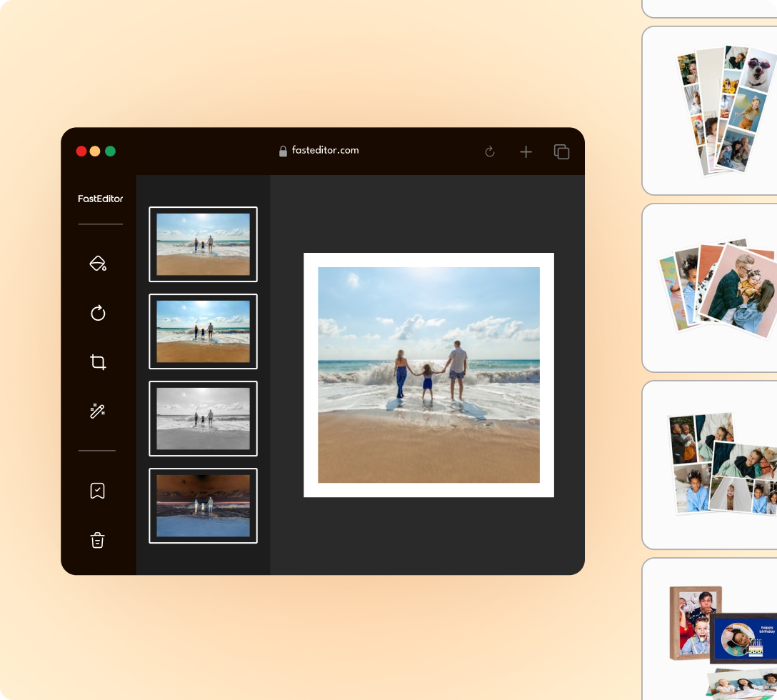
Task: Select the Fill tool in the sidebar
Action: [98, 264]
